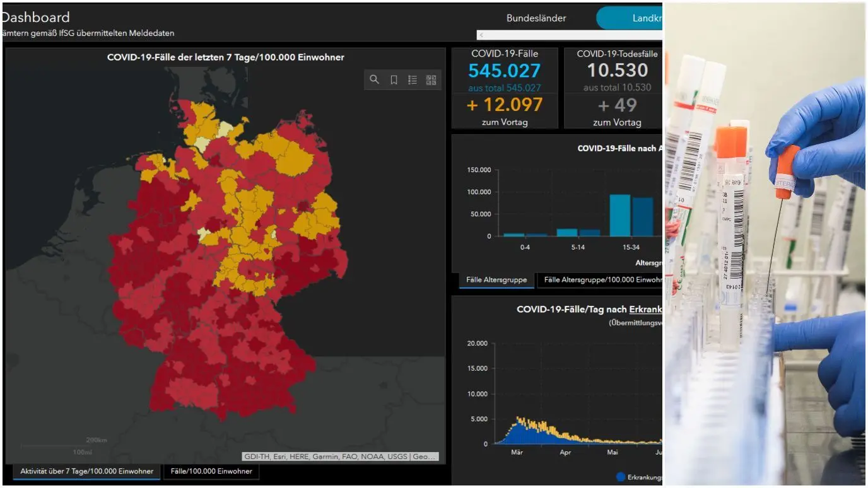Screen dimensions: 868x488
Task: Open the map search magnifier tool
Action: [x=374, y=79]
